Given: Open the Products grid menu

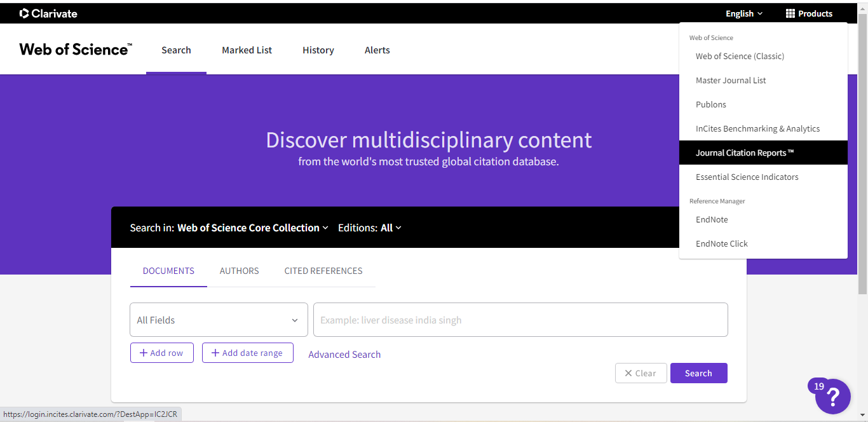Looking at the screenshot, I should (x=809, y=13).
